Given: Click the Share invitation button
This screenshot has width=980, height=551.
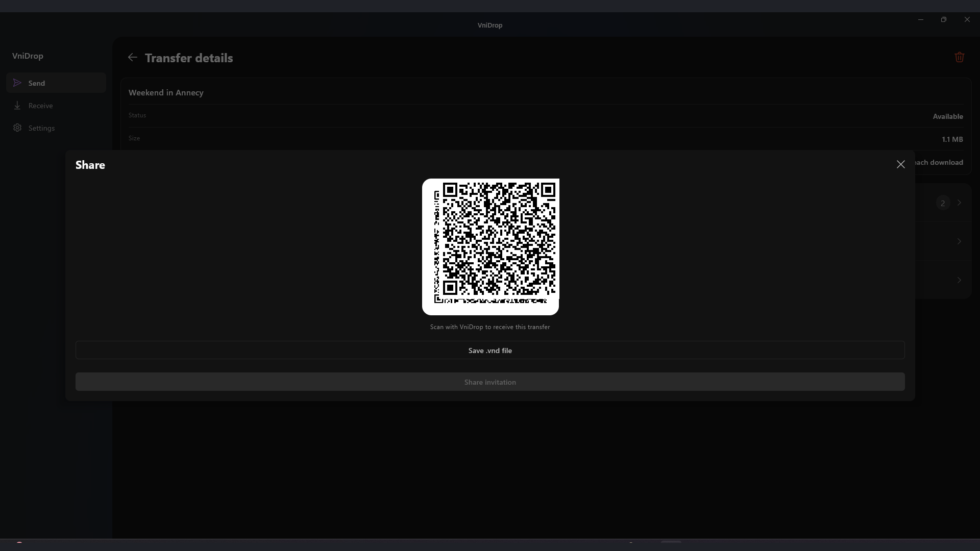Looking at the screenshot, I should point(490,382).
